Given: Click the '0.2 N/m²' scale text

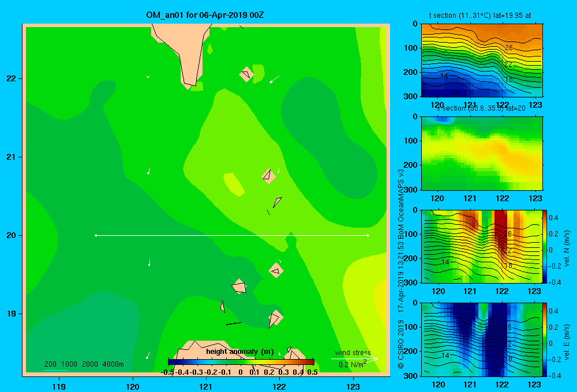Looking at the screenshot, I should click(x=352, y=364).
